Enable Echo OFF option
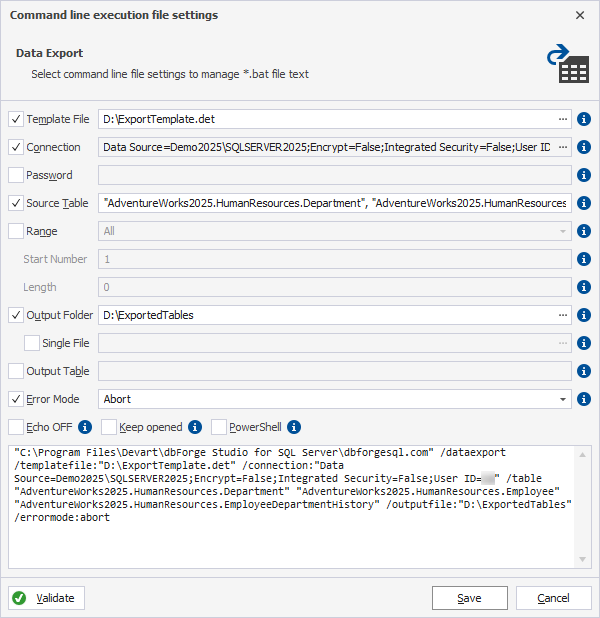The height and width of the screenshot is (618, 600). click(x=16, y=427)
